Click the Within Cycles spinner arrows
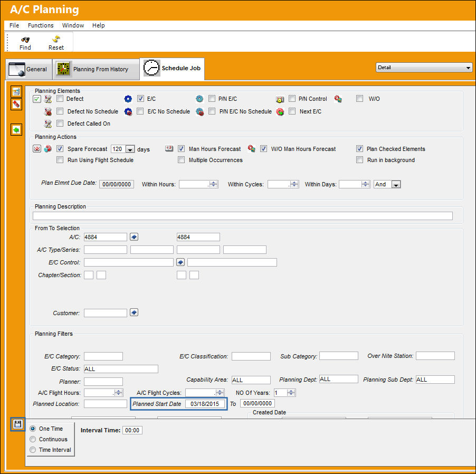 point(294,184)
